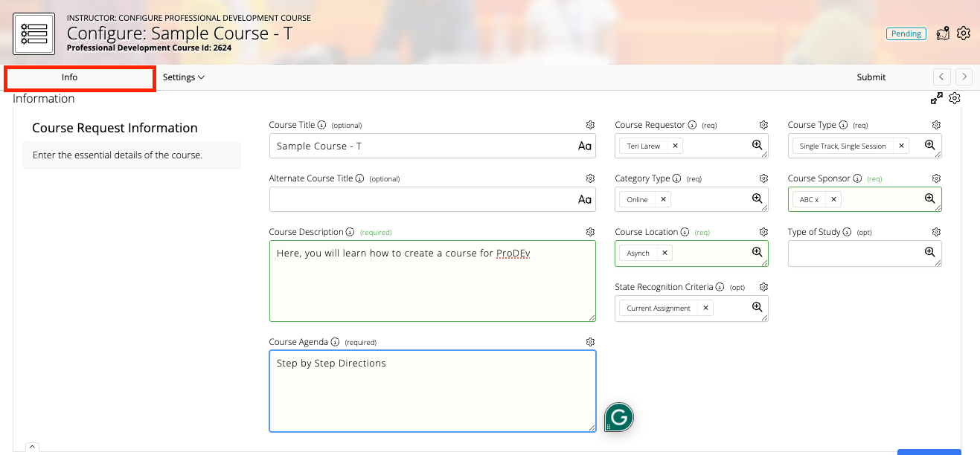Expand the Settings menu dropdown
This screenshot has height=455, width=980.
point(183,77)
